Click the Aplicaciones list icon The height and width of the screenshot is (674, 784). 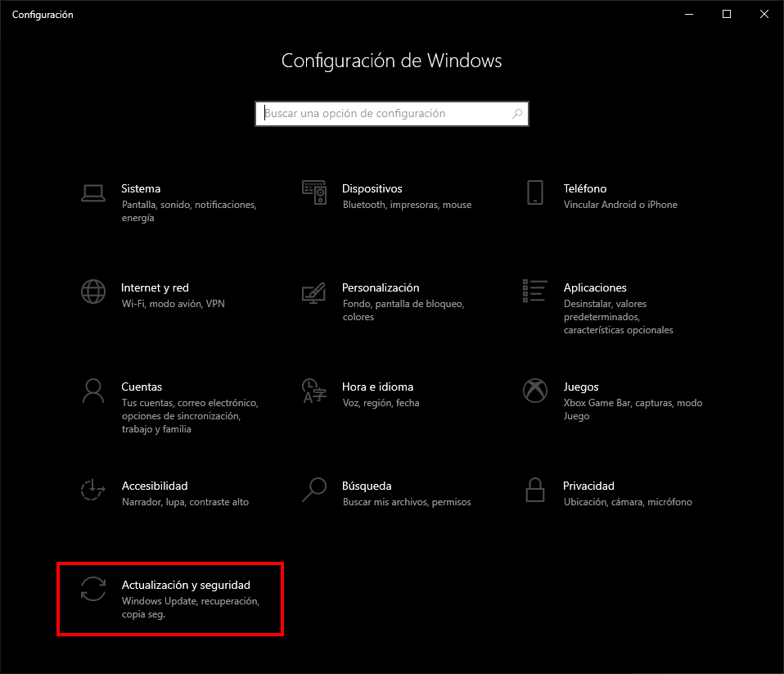click(534, 291)
